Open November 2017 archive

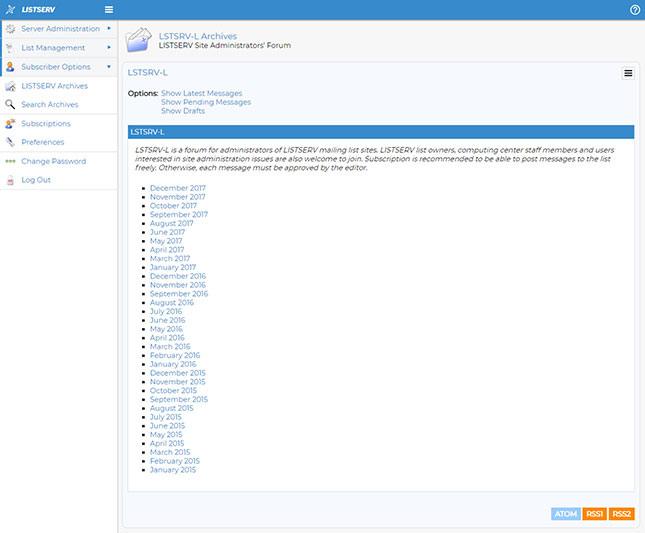[178, 197]
